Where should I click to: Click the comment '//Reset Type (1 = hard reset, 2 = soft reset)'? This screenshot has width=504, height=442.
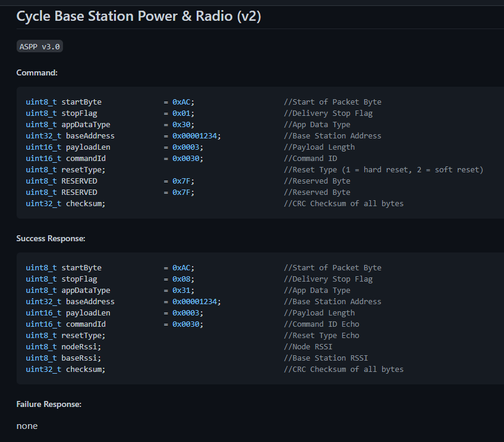point(383,170)
